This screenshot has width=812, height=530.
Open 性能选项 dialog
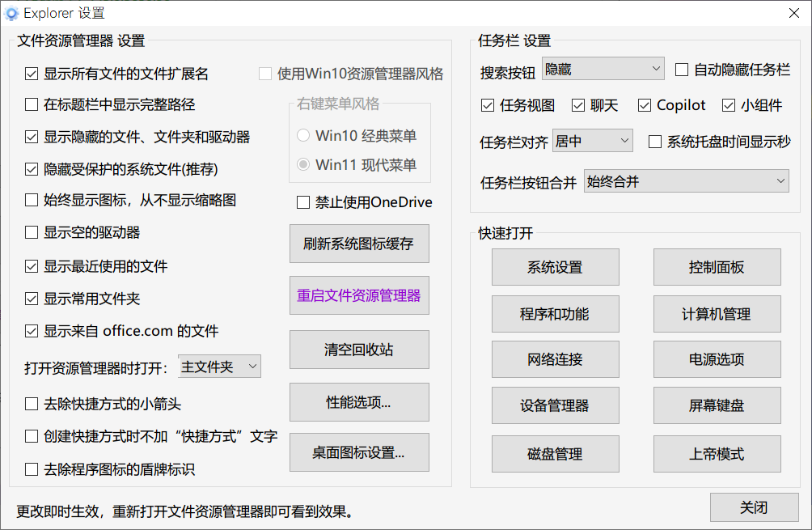[359, 401]
